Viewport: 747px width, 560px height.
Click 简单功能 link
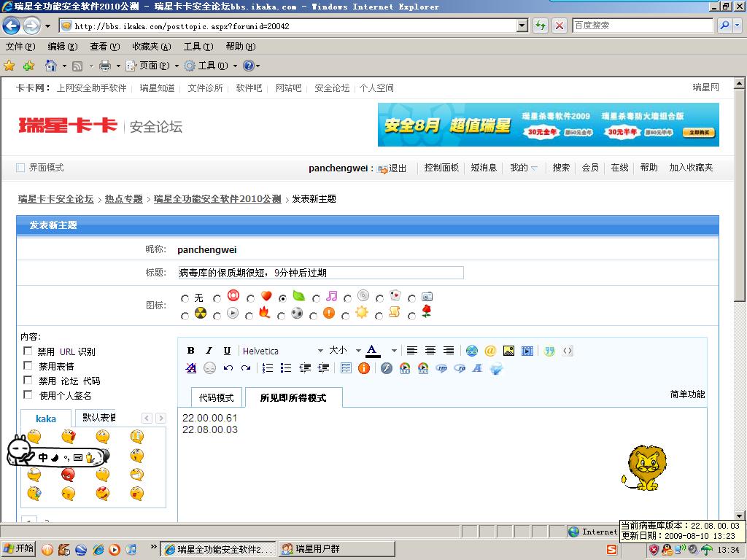point(687,394)
